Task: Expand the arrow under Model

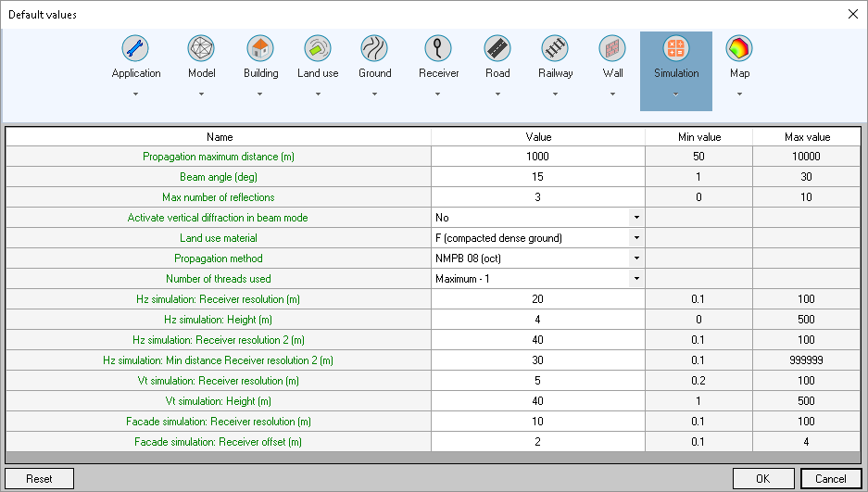Action: [201, 95]
